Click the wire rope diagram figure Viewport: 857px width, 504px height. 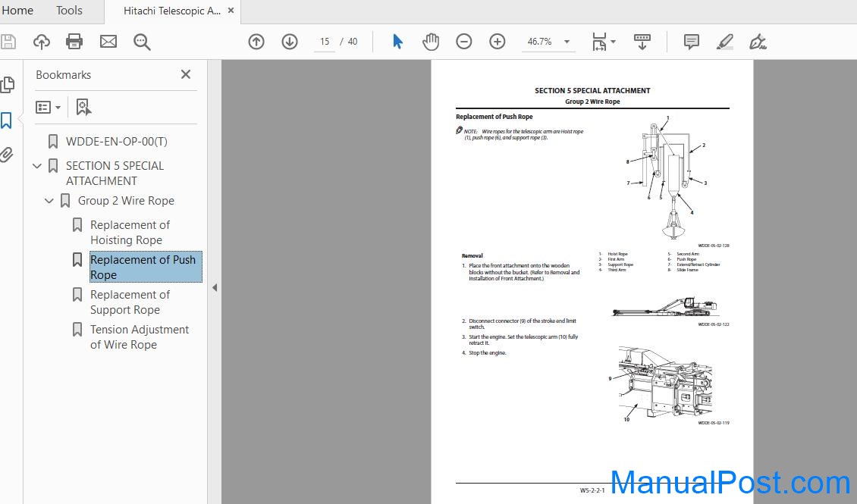pyautogui.click(x=665, y=178)
